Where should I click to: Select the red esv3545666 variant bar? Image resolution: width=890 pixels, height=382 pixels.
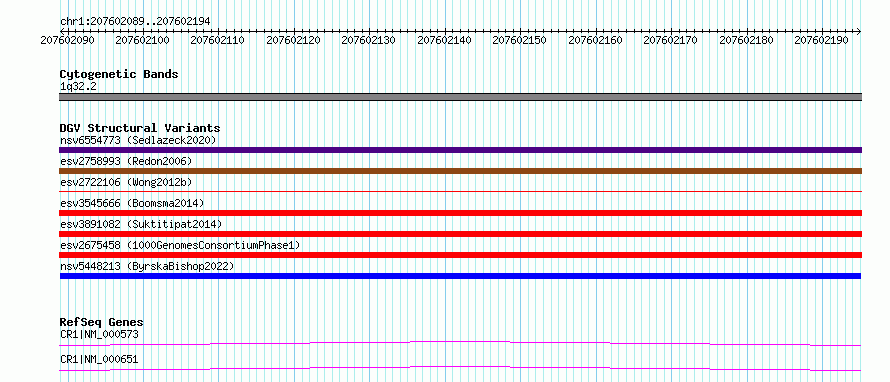click(460, 213)
